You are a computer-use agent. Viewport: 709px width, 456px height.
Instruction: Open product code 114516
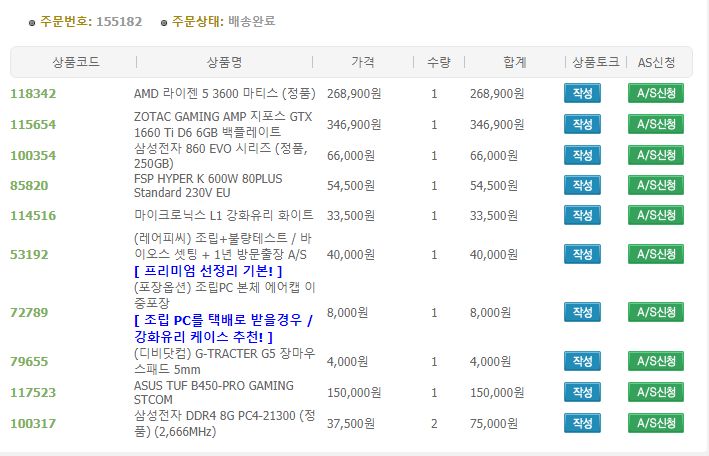coord(33,215)
